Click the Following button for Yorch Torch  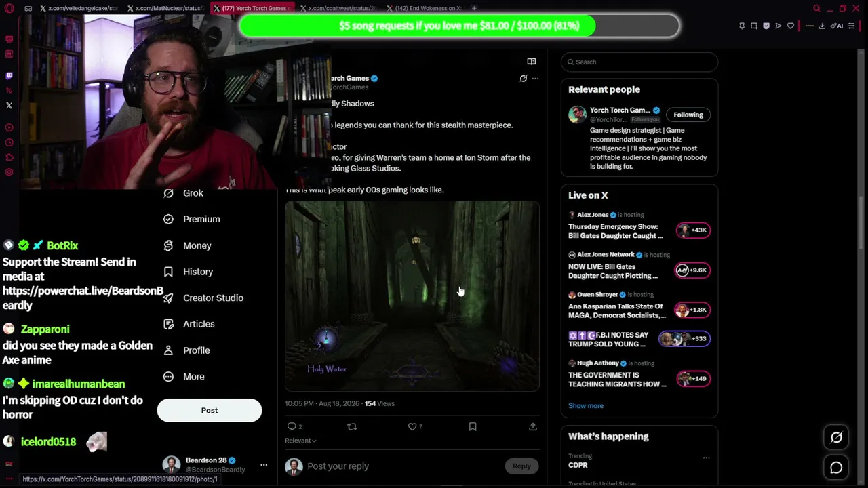coord(688,115)
